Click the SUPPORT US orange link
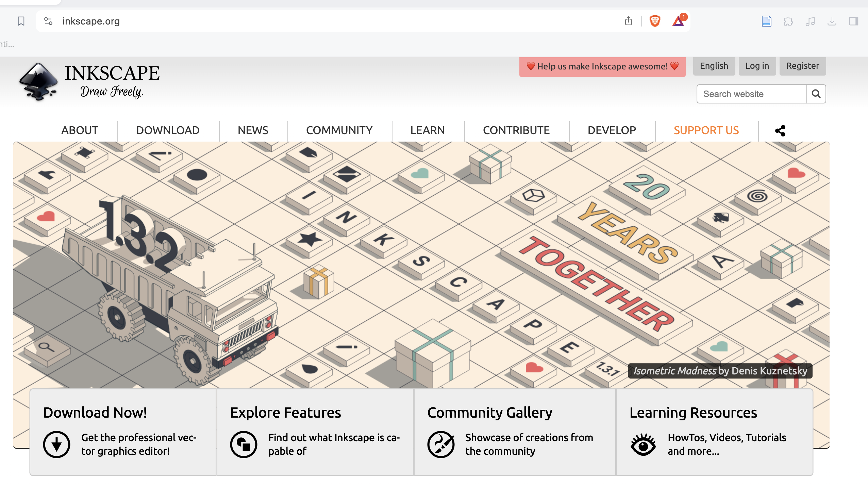The width and height of the screenshot is (868, 484). click(x=706, y=130)
